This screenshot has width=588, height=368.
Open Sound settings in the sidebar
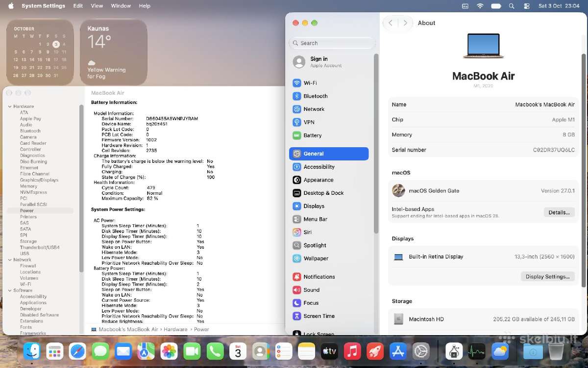click(x=329, y=290)
